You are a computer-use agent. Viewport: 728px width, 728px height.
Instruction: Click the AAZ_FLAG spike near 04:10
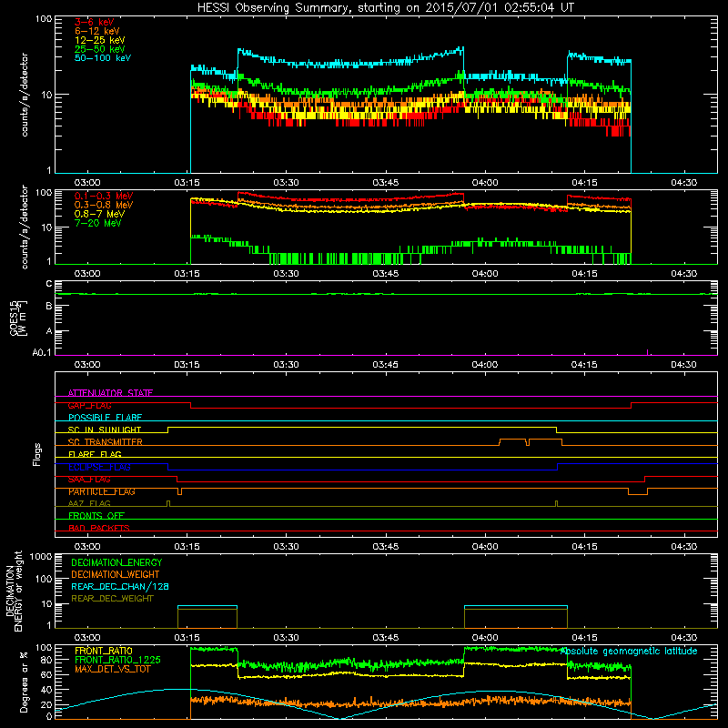click(x=556, y=504)
